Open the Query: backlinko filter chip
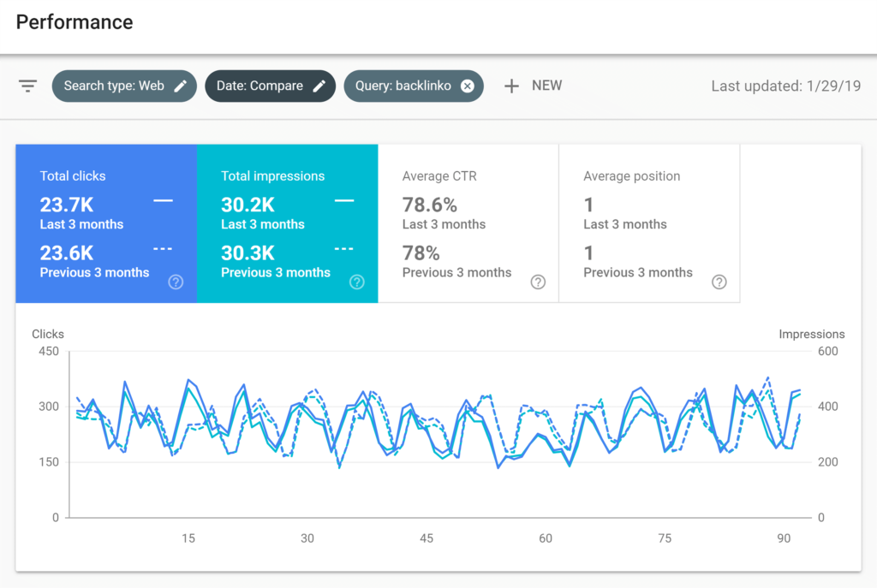The image size is (877, 588). tap(403, 86)
